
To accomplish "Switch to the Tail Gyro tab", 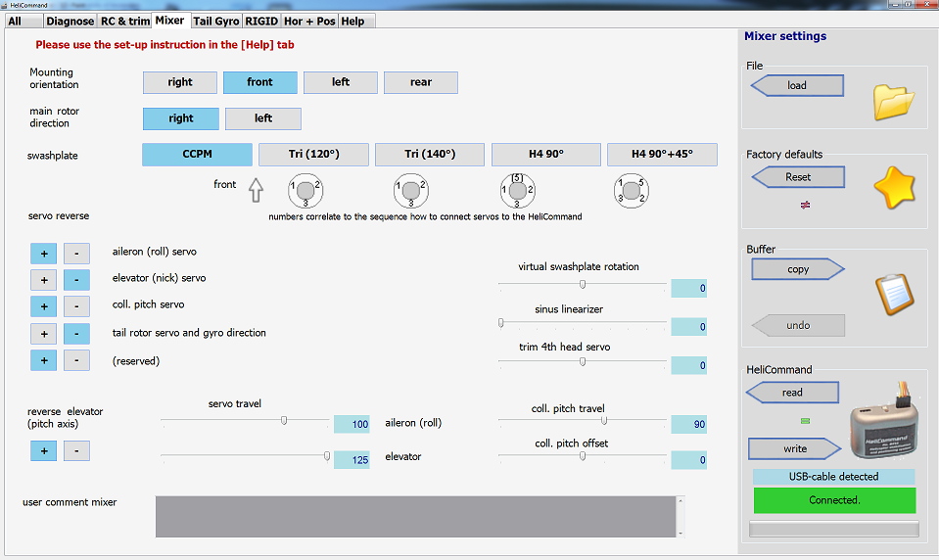I will click(215, 21).
